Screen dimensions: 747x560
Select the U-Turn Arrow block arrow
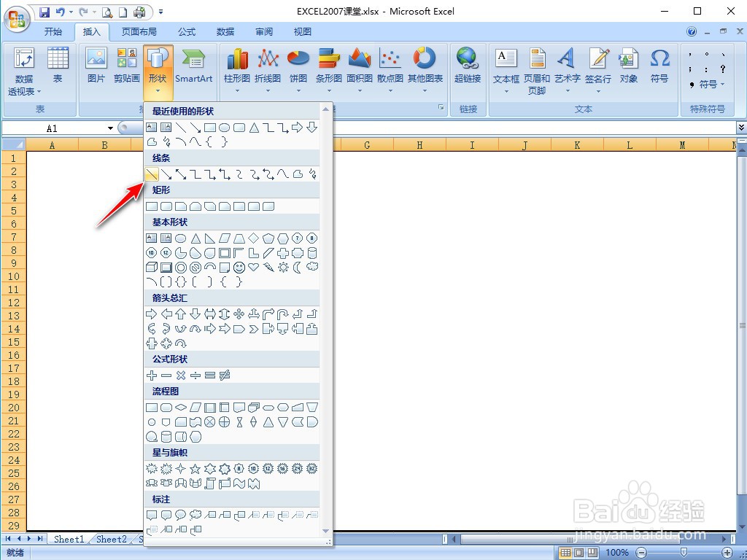click(283, 314)
